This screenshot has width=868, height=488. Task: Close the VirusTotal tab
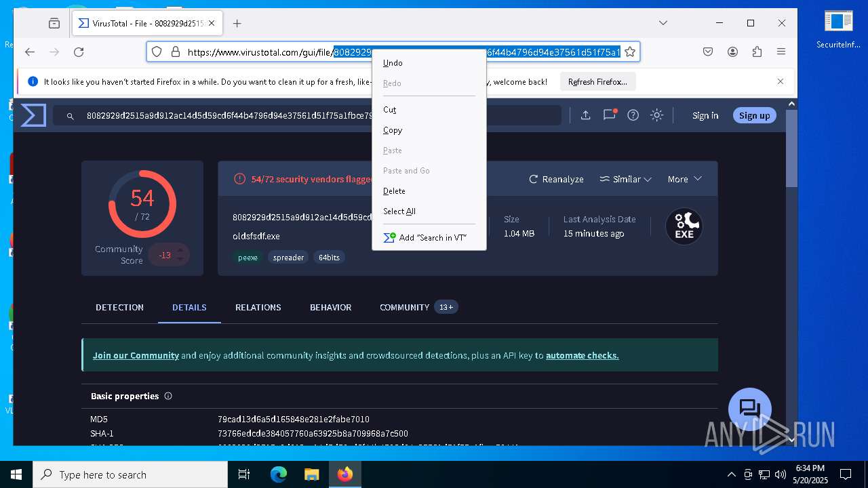click(212, 23)
